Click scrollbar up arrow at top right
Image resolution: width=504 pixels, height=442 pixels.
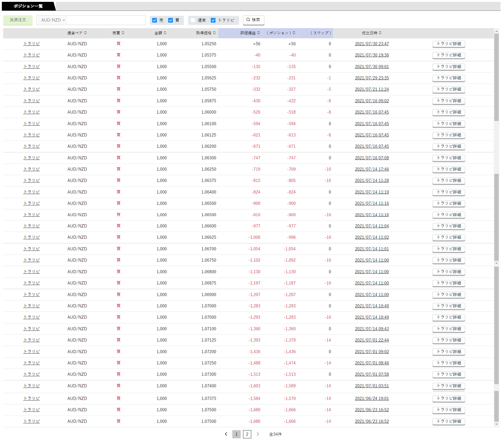[x=496, y=31]
